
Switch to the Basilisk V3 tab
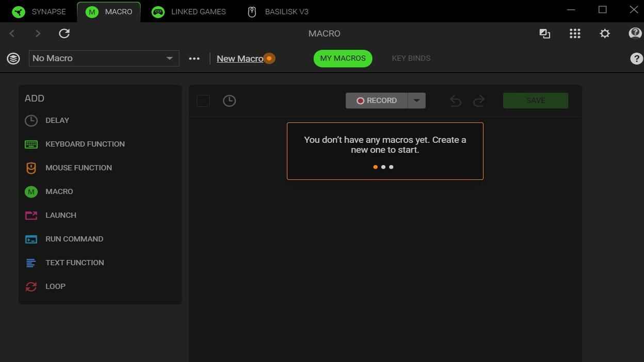[278, 12]
